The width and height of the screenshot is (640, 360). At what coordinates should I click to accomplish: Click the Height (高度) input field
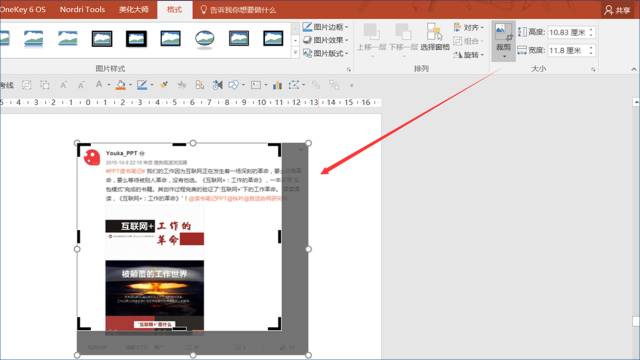567,32
